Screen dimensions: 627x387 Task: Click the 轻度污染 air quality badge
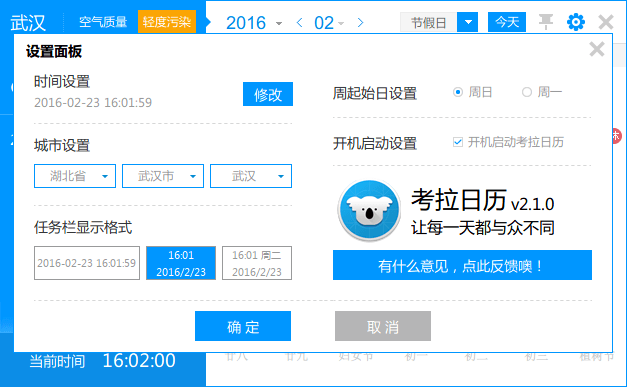pyautogui.click(x=167, y=22)
